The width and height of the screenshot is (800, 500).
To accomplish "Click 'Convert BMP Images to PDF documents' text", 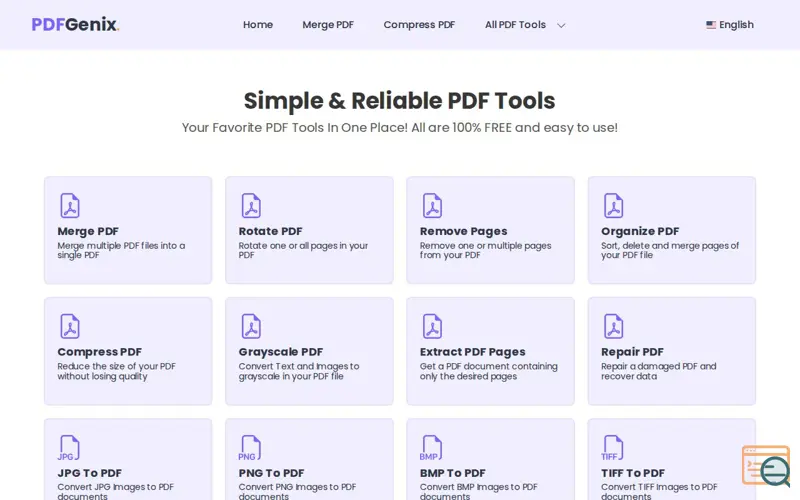I will pos(479,491).
